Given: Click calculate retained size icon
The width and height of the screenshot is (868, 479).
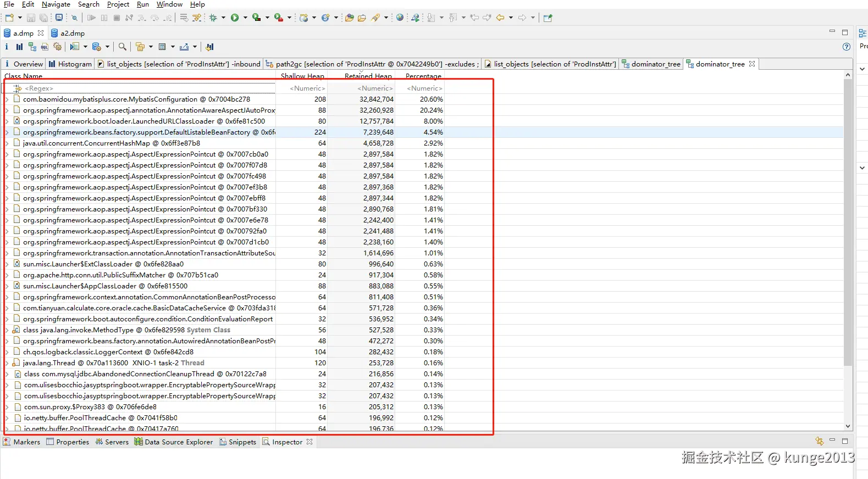Looking at the screenshot, I should [x=162, y=47].
